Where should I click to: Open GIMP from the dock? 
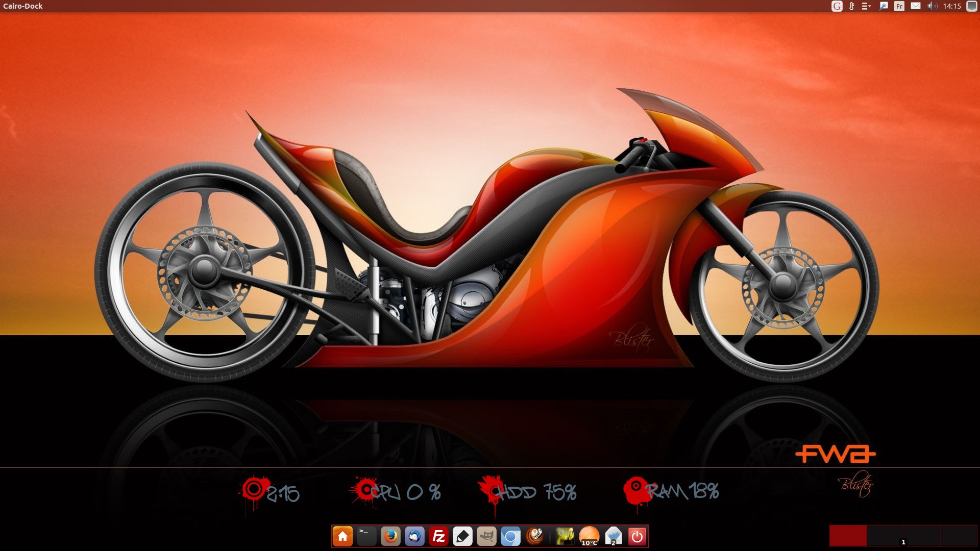(x=486, y=536)
